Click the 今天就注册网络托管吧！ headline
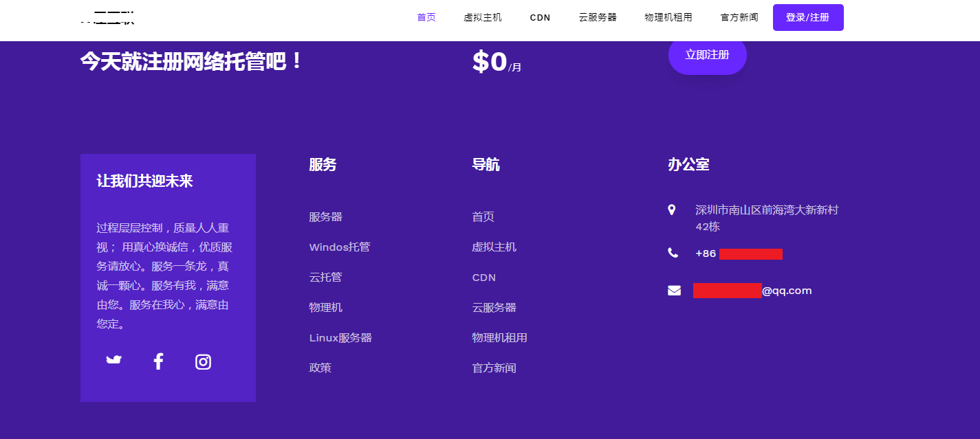The width and height of the screenshot is (980, 439). (192, 61)
